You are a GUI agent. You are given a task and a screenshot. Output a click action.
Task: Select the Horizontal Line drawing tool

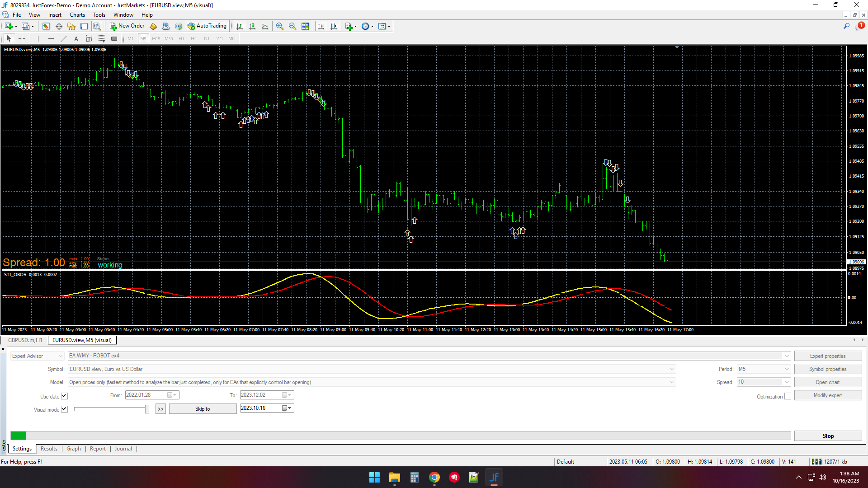coord(51,38)
